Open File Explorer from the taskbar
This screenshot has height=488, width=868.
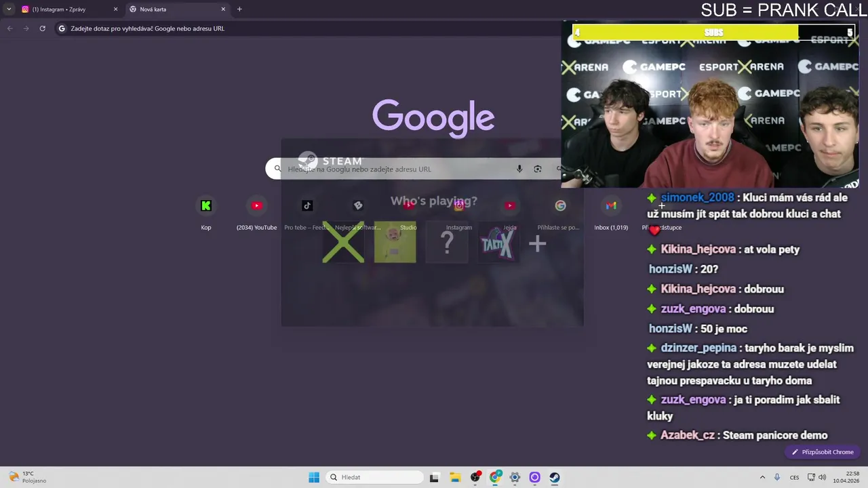pos(455,477)
